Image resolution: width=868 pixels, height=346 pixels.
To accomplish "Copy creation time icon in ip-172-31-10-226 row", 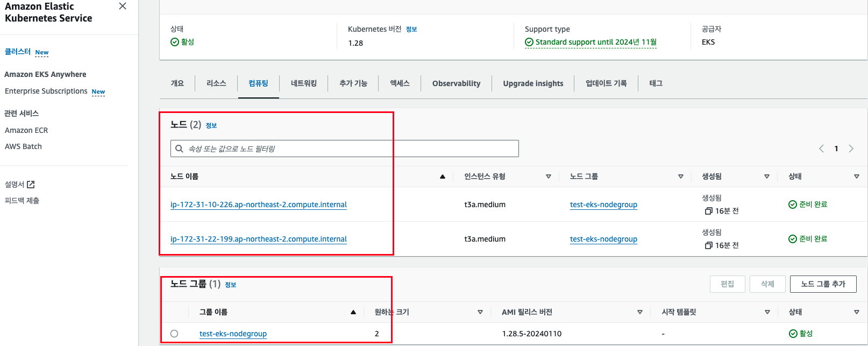I will click(x=708, y=211).
